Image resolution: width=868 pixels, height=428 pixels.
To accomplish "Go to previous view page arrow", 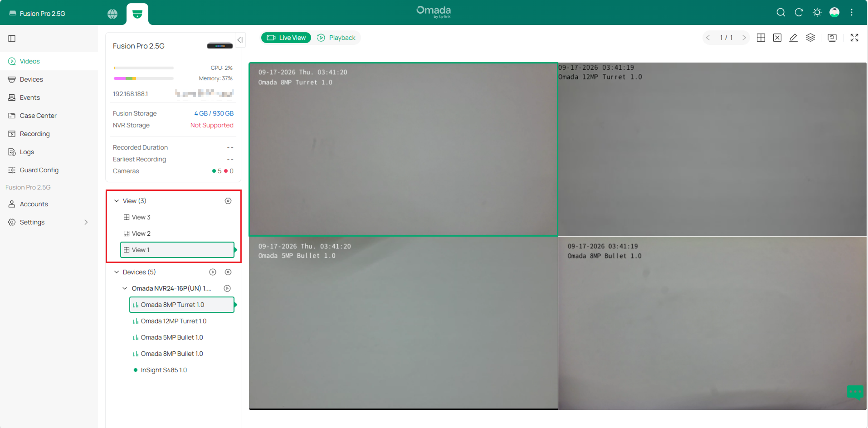I will click(708, 38).
